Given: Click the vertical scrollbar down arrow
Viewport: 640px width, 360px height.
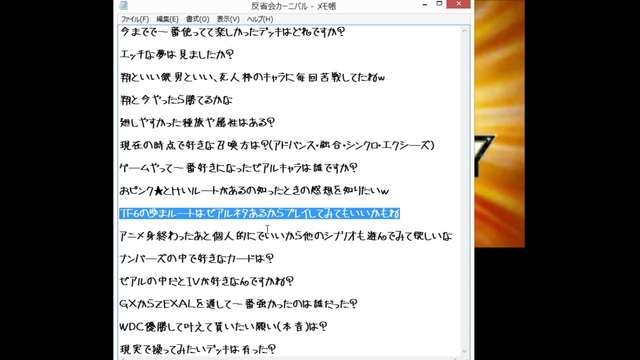Looking at the screenshot, I should 464,351.
